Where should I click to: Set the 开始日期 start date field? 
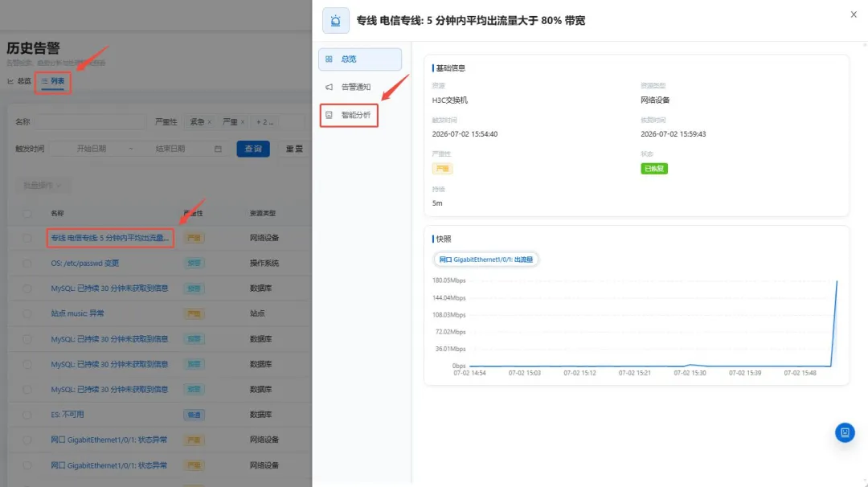(x=92, y=149)
